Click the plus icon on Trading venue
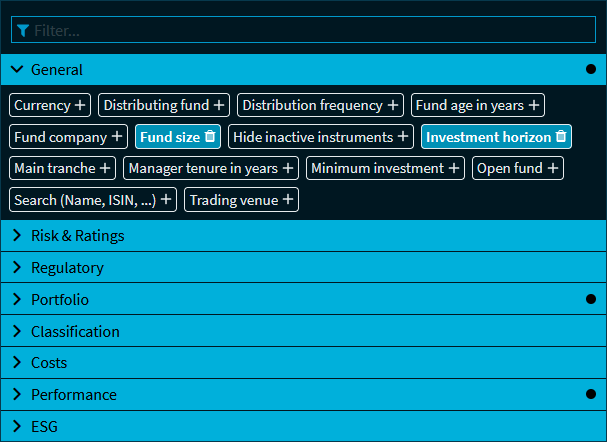The height and width of the screenshot is (442, 607). click(x=288, y=200)
